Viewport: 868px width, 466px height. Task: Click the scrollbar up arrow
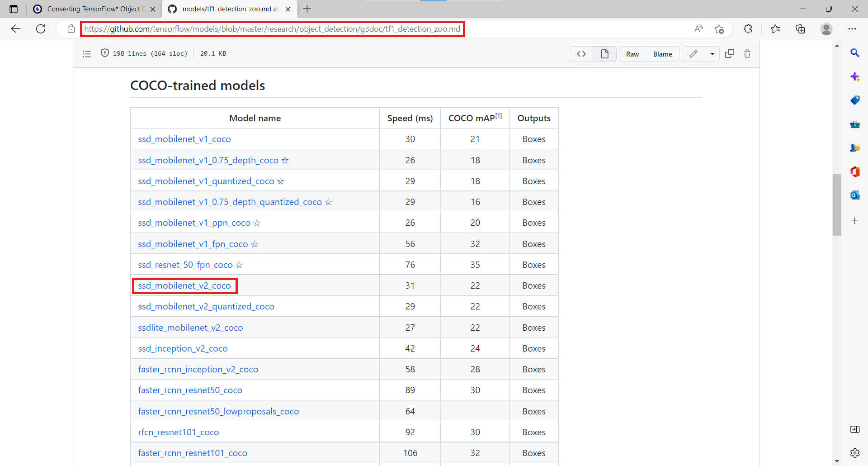click(837, 45)
